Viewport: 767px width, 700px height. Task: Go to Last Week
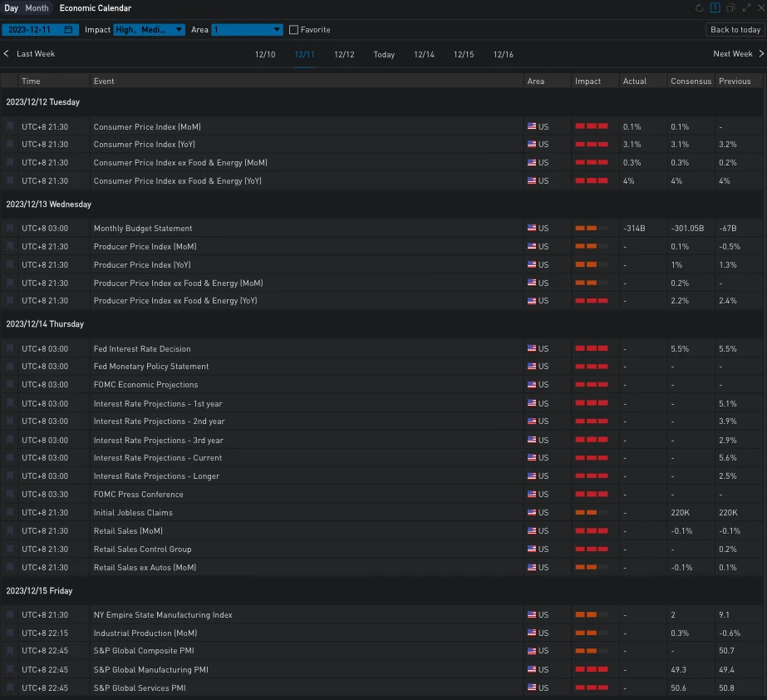tap(36, 54)
